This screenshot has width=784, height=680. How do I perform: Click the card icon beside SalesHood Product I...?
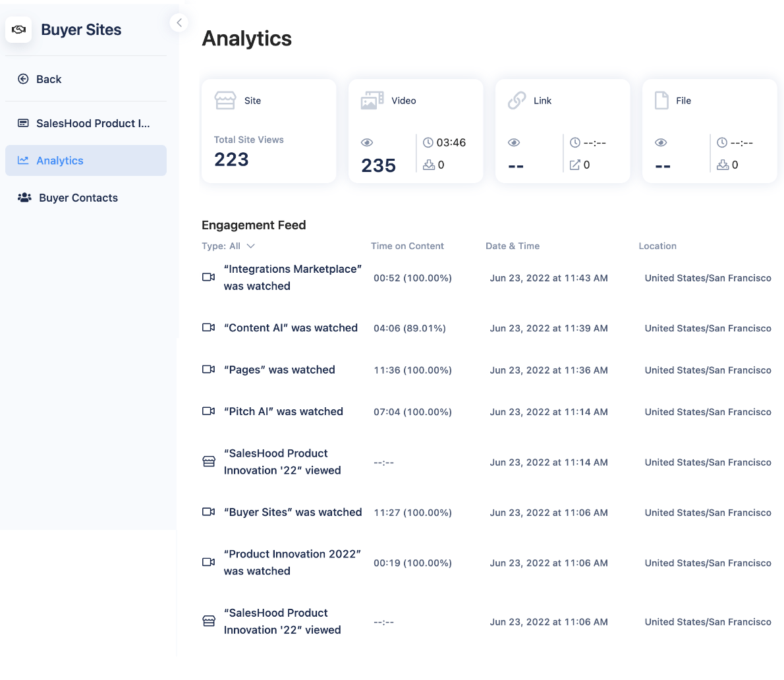23,123
